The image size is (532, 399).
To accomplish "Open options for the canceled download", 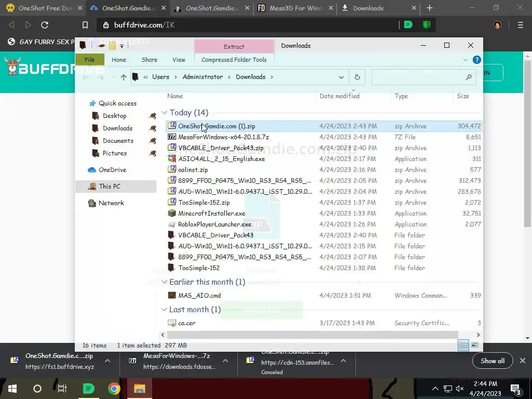I will pyautogui.click(x=343, y=361).
